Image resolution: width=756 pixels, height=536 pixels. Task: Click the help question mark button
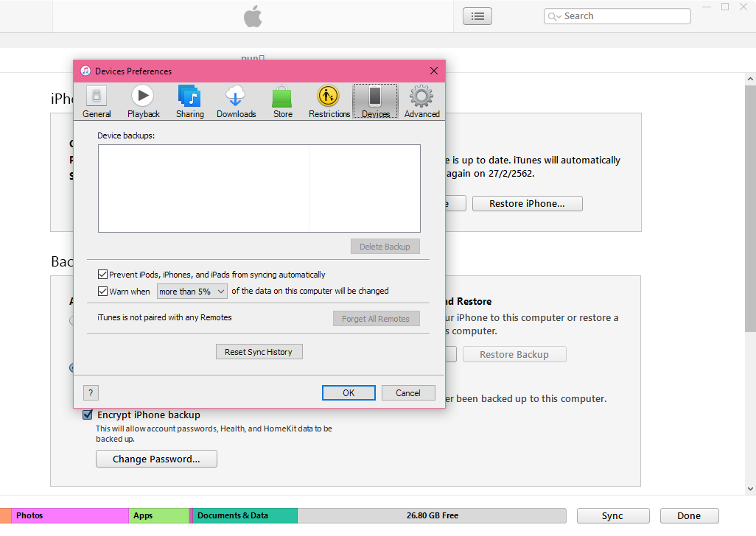(x=91, y=393)
